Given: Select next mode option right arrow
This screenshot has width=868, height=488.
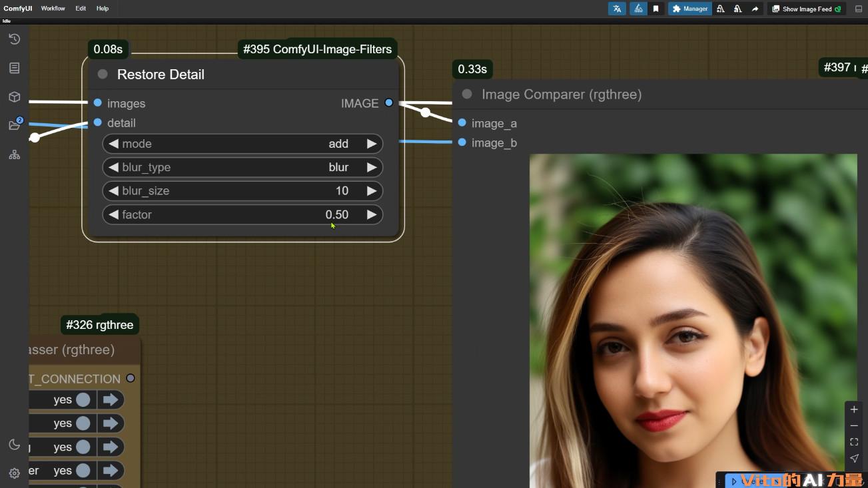Looking at the screenshot, I should coord(372,144).
